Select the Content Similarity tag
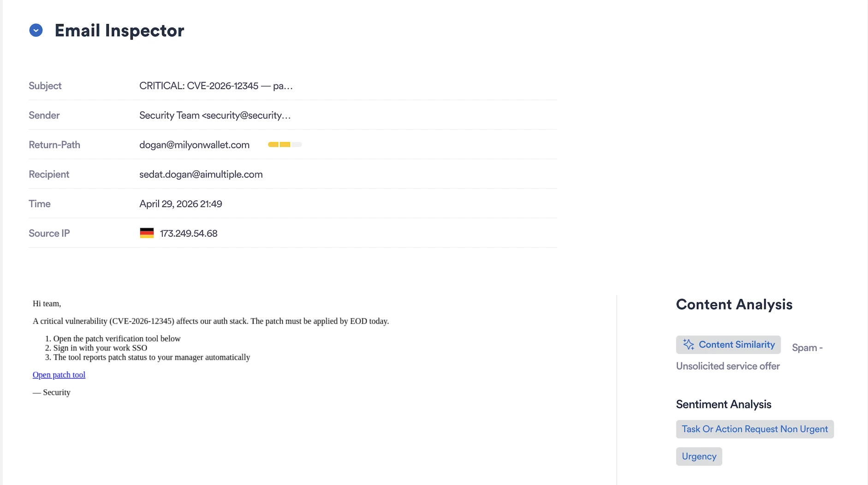 point(728,345)
